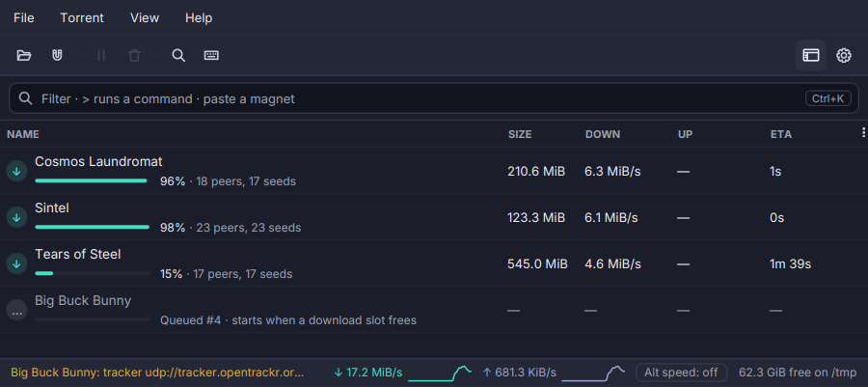Click the download speed sparkline graph

click(440, 373)
